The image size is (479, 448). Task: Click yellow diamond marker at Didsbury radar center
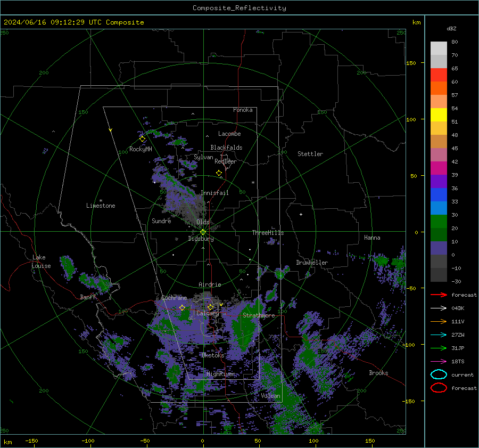click(x=203, y=232)
